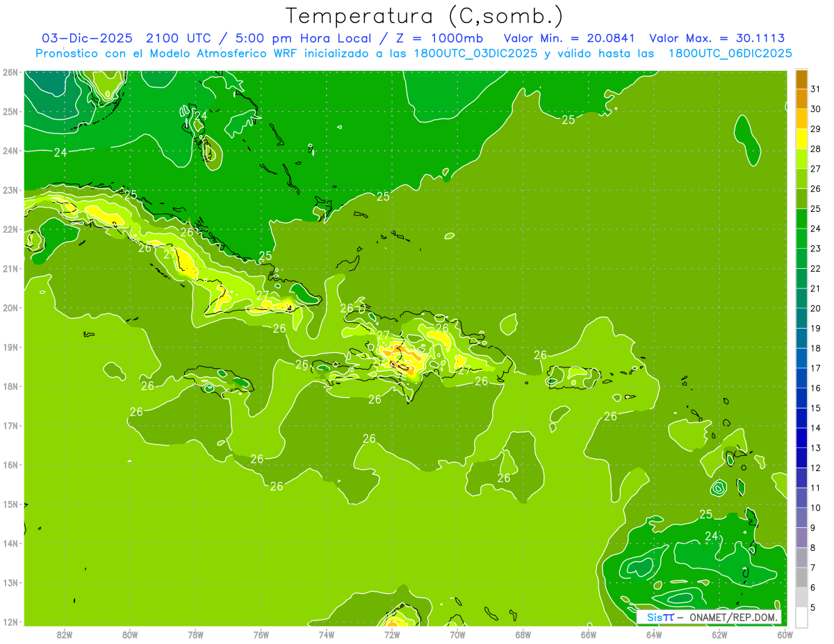The height and width of the screenshot is (644, 834).
Task: Click the "23N" latitude axis label
Action: pos(10,190)
